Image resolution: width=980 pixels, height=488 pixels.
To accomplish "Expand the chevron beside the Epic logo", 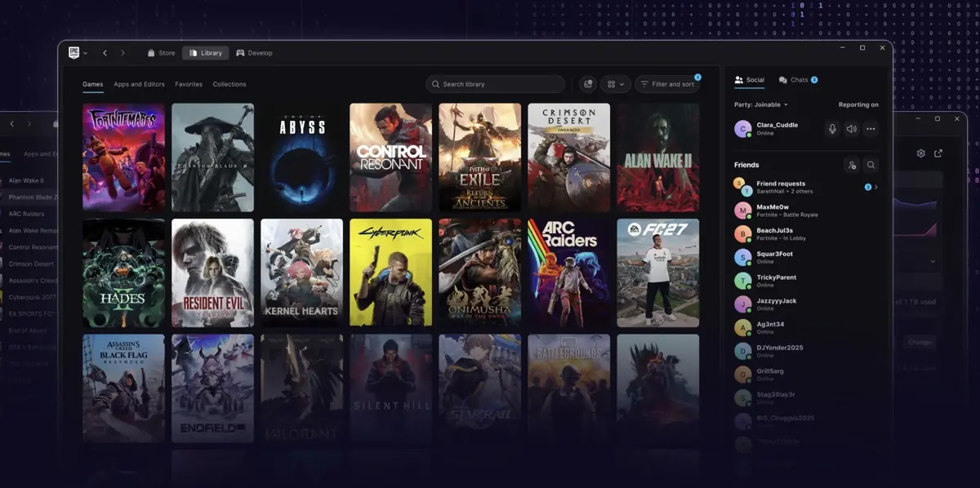I will [85, 53].
